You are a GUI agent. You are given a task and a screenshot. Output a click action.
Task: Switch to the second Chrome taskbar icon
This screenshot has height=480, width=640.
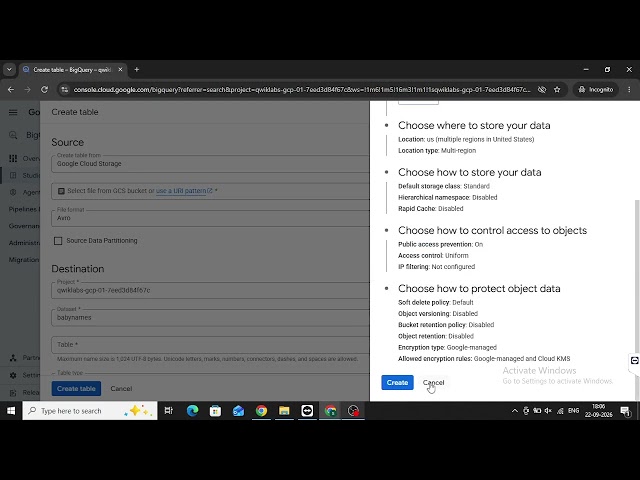330,411
